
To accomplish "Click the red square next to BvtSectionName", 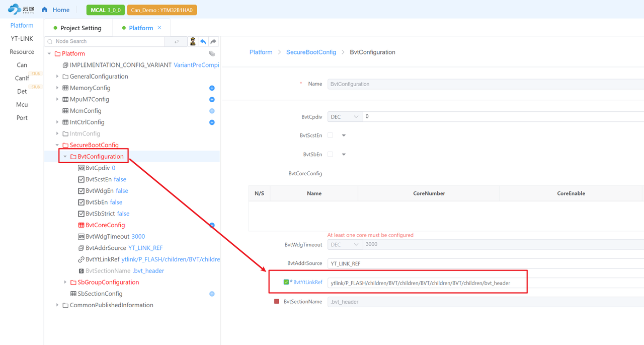I will [x=276, y=301].
